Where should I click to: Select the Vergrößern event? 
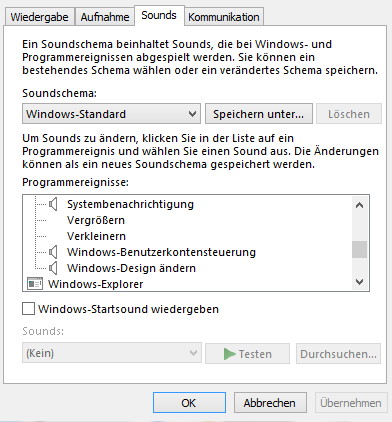tap(96, 220)
